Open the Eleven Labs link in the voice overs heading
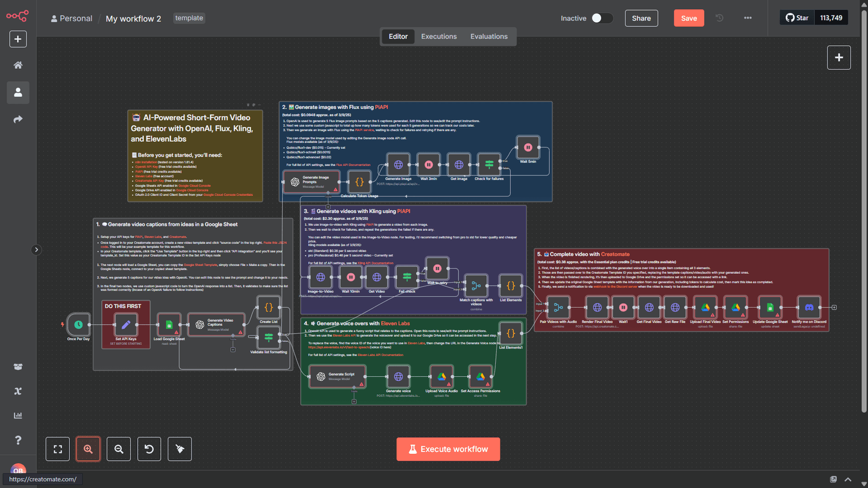868x488 pixels. pyautogui.click(x=395, y=324)
